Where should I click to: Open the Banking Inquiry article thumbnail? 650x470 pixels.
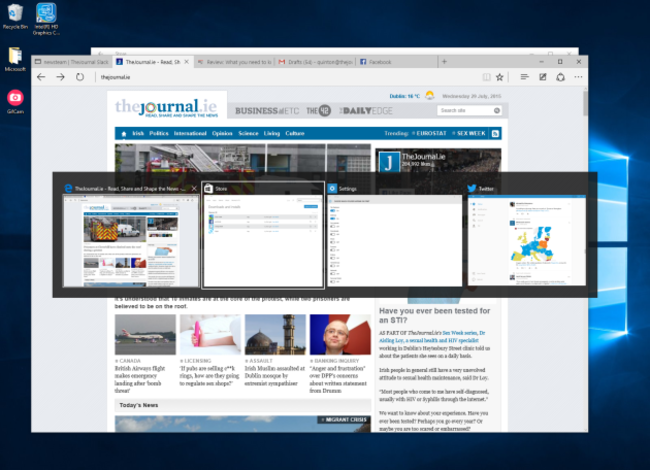340,334
